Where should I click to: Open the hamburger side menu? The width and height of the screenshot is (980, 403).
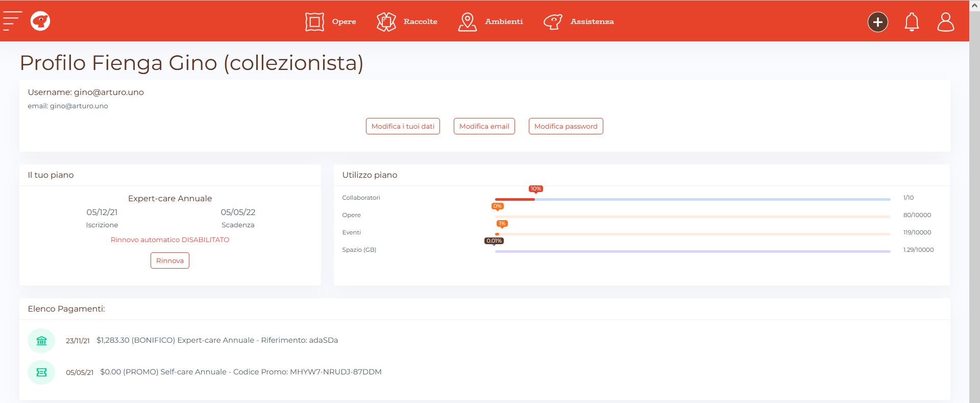point(12,21)
